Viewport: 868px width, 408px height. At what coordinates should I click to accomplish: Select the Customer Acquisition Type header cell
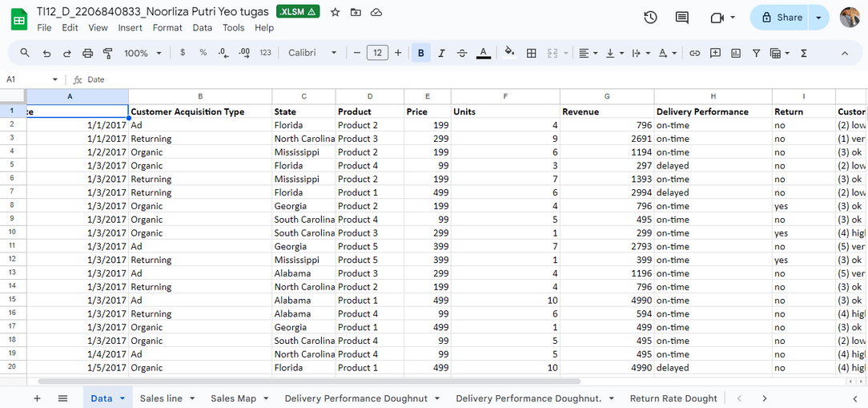coord(200,111)
